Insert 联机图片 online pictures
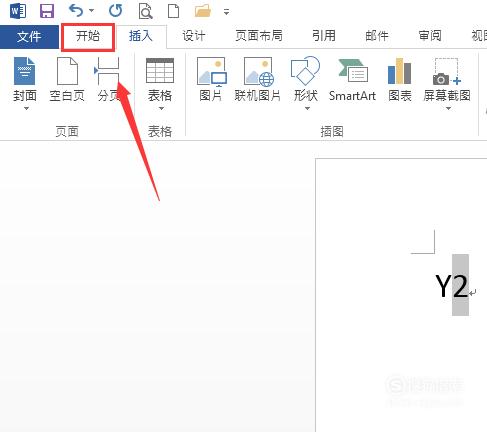Screen dimensions: 487x432 coord(258,80)
